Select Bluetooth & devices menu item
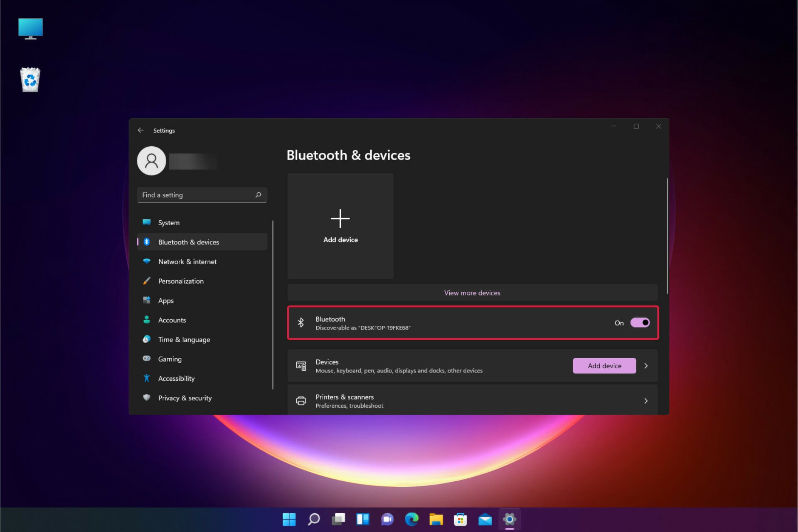Screen dimensions: 798x532 pos(188,241)
